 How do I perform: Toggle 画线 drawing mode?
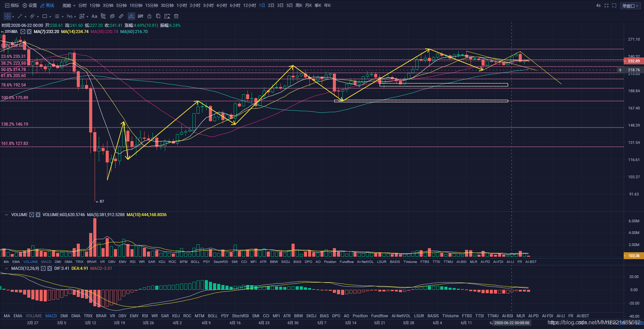(47, 6)
